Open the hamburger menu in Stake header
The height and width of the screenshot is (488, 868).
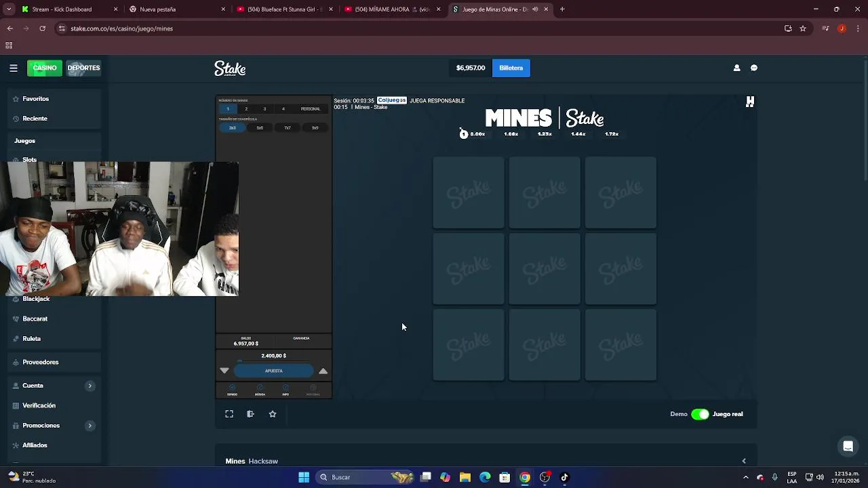(14, 68)
